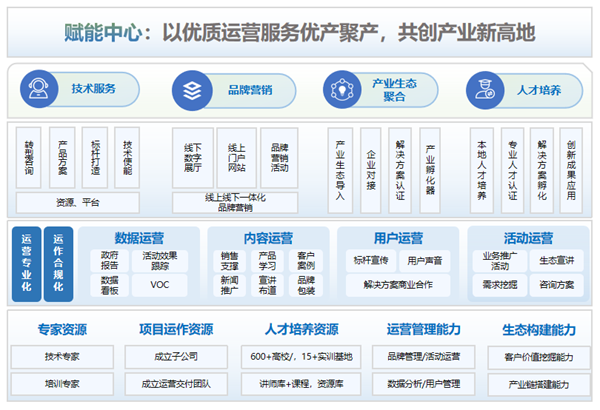This screenshot has width=600, height=410.
Task: Open the 数据运营 section heading
Action: click(140, 238)
